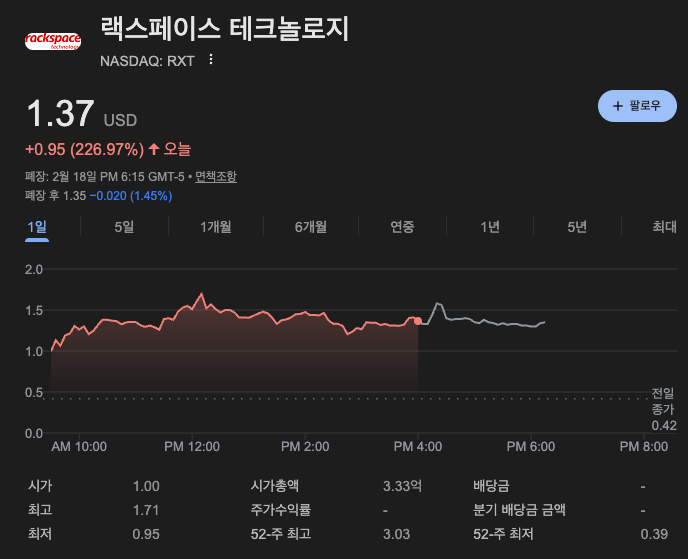Open the three-dot menu beside NASDAQ: RXT
688x559 pixels.
[x=211, y=59]
